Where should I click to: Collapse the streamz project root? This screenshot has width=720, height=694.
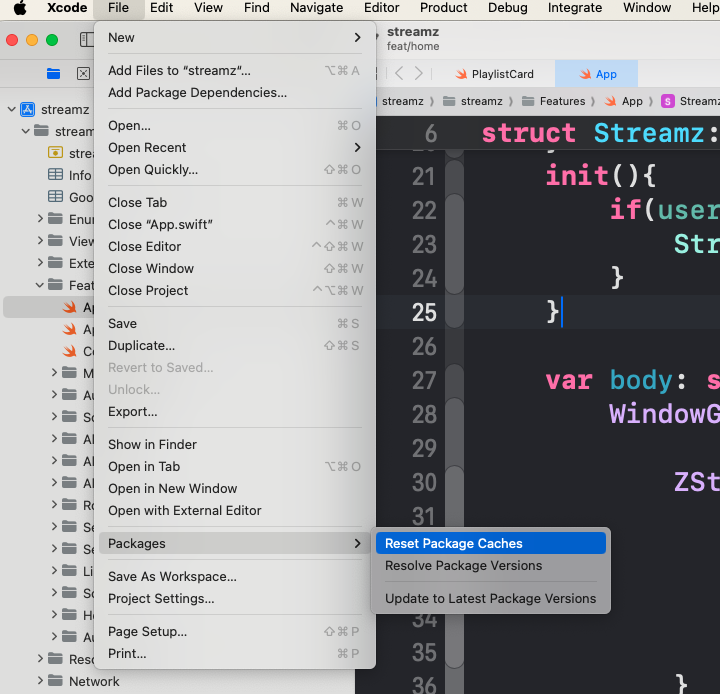click(12, 109)
